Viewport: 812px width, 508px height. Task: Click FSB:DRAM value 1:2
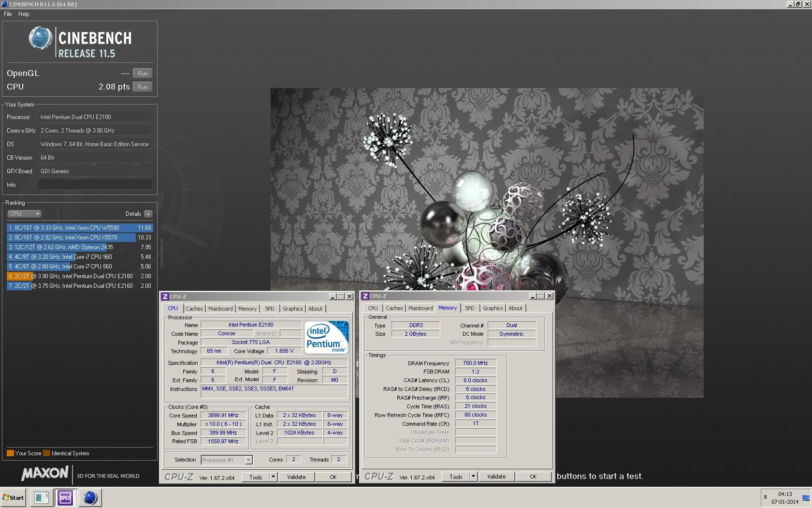[x=476, y=372]
